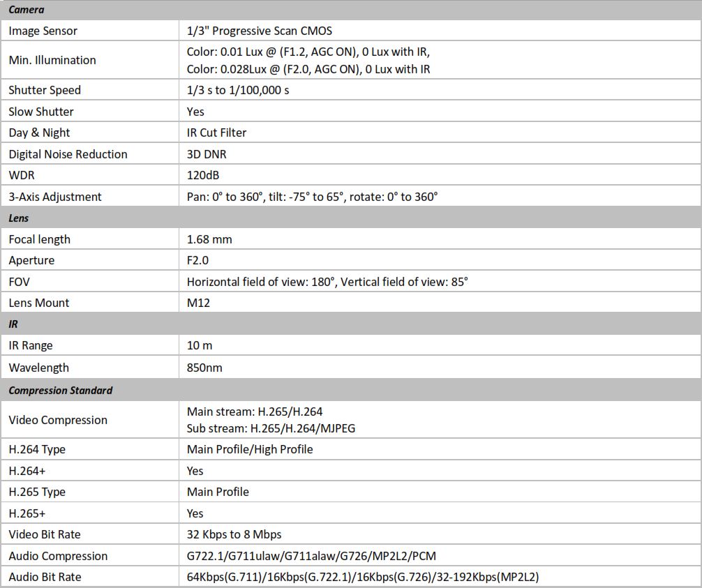Click the Slow Shutter Yes value
The image size is (702, 588).
(195, 112)
